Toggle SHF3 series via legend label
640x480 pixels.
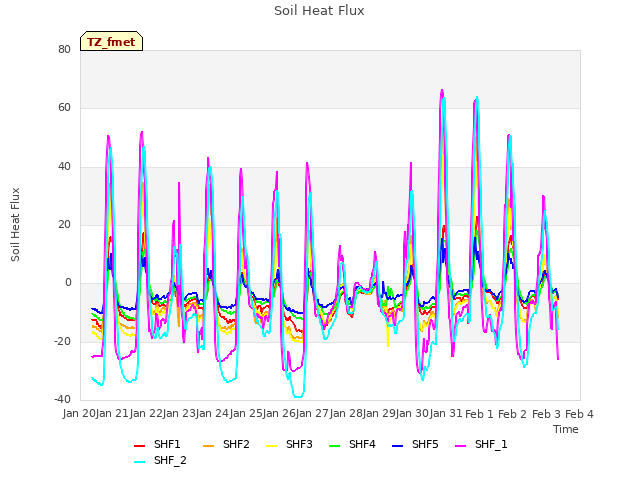pos(299,444)
